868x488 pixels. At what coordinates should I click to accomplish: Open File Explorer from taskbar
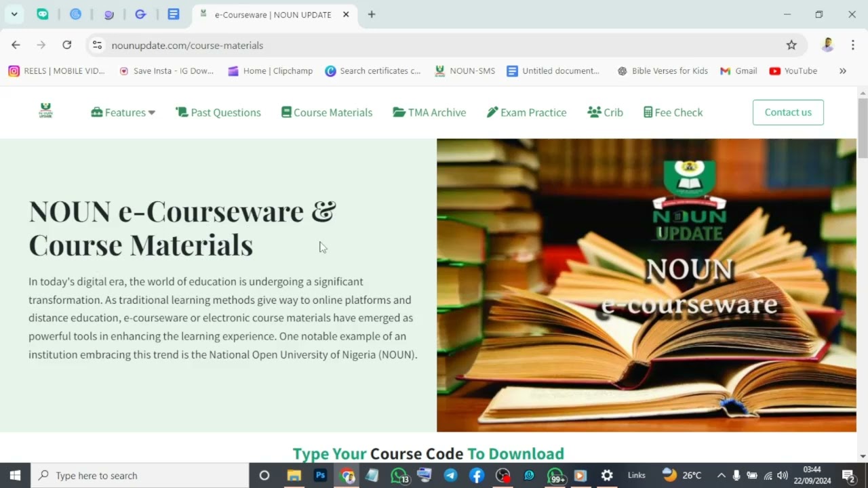pyautogui.click(x=294, y=476)
